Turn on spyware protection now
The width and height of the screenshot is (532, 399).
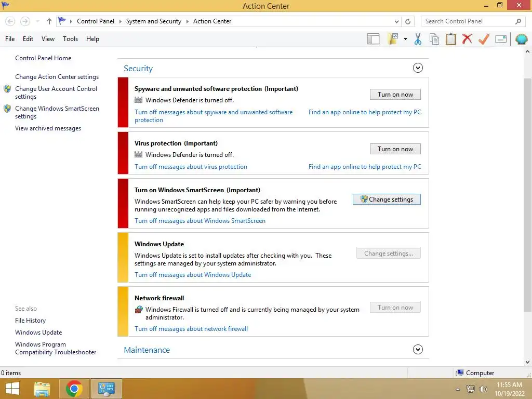(395, 95)
